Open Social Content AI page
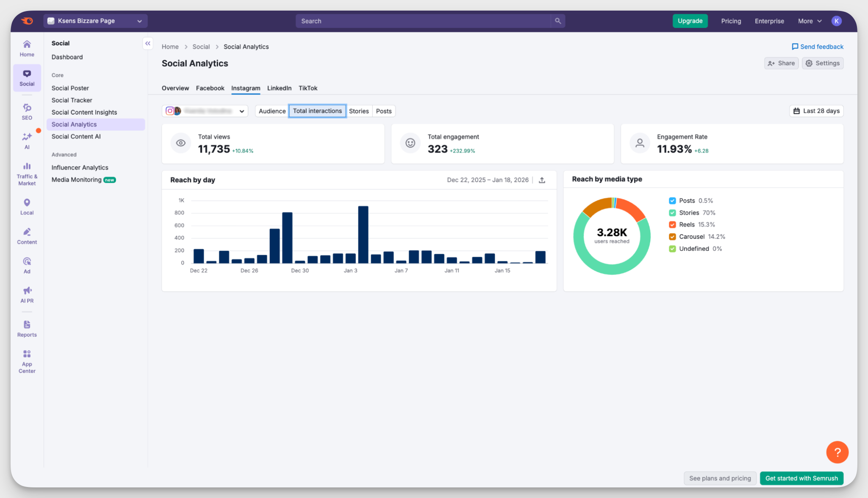The height and width of the screenshot is (498, 868). click(76, 136)
